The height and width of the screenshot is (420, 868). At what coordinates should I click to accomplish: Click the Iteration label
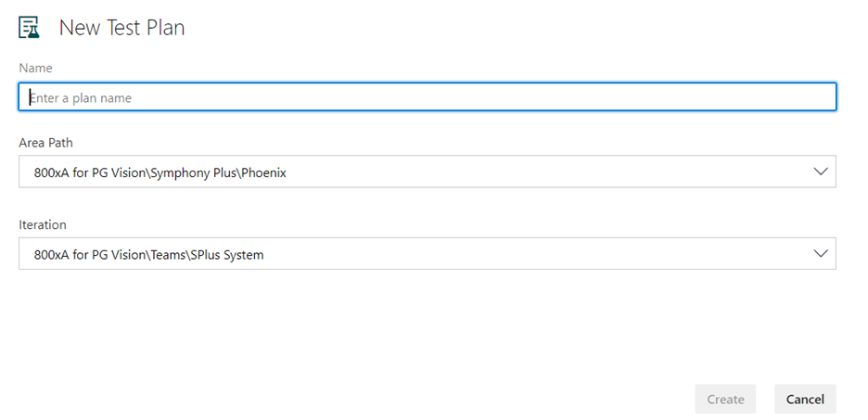point(42,224)
